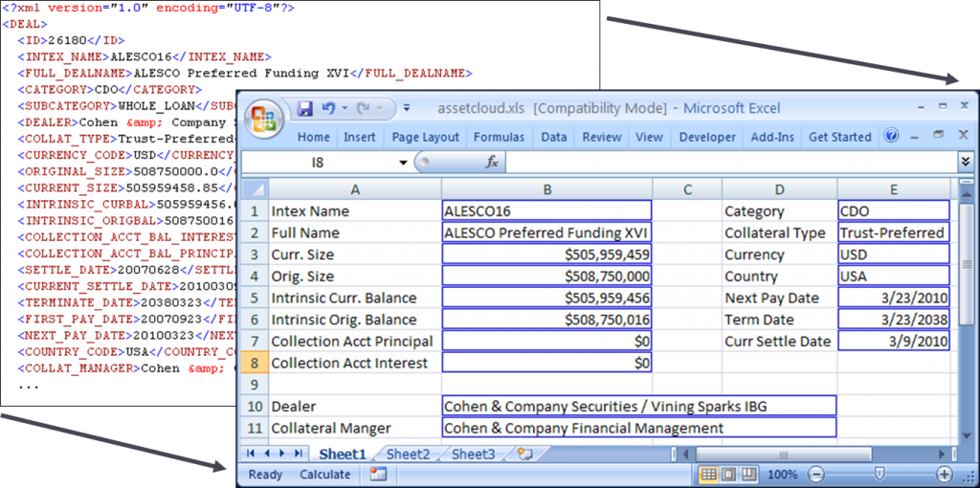This screenshot has height=488, width=980.
Task: Click vertical scrollbar up arrow
Action: coord(965,195)
